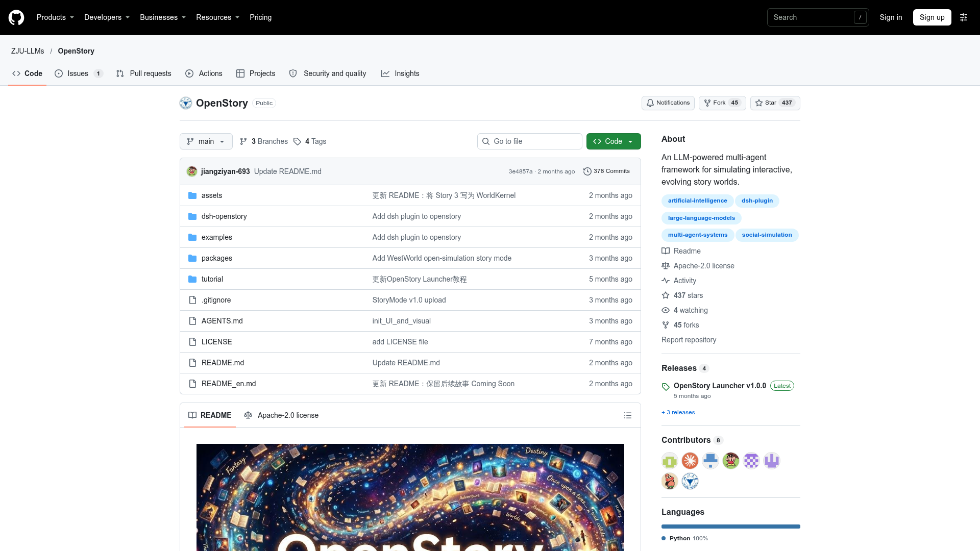Open the README outline list icon

(x=628, y=415)
